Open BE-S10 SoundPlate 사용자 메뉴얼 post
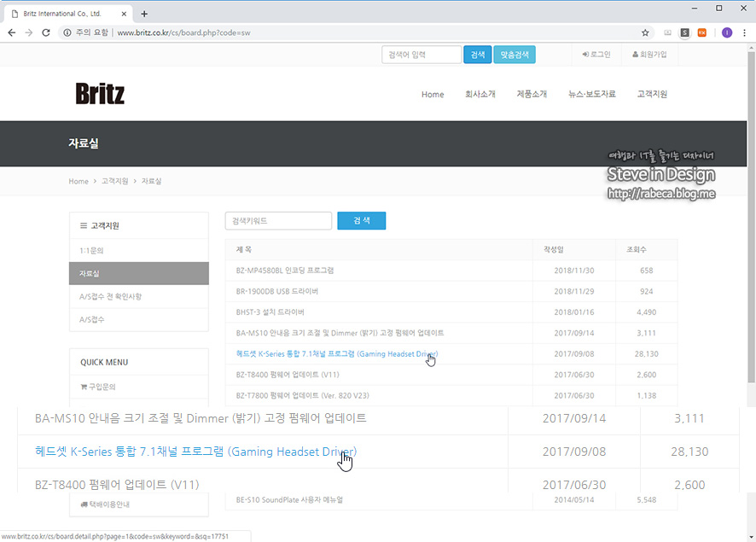This screenshot has height=542, width=756. tap(289, 500)
